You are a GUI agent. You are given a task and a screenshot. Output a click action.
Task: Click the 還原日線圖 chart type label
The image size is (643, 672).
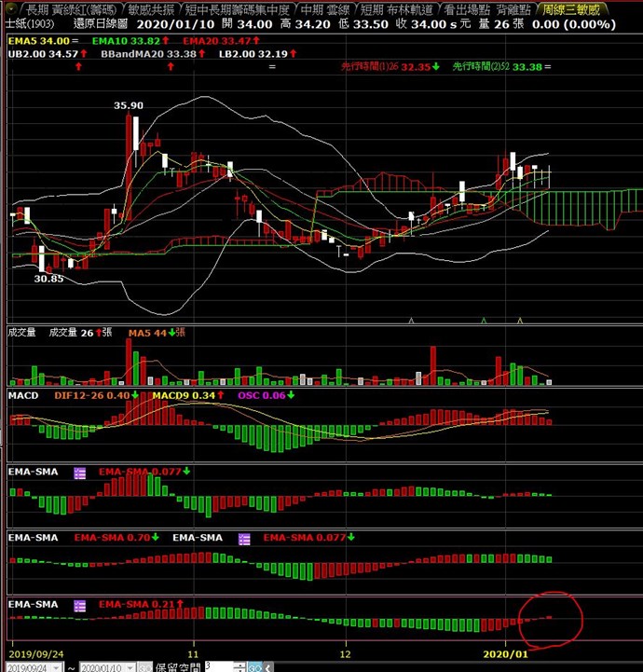pyautogui.click(x=101, y=23)
